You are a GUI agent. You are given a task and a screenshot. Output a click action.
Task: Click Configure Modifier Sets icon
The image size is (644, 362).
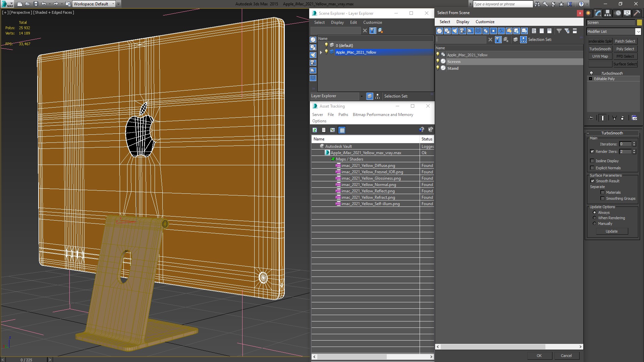(x=634, y=118)
